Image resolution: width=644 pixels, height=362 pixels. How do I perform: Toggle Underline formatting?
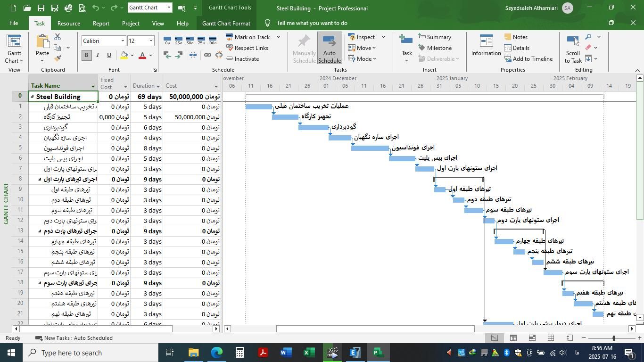click(x=109, y=55)
